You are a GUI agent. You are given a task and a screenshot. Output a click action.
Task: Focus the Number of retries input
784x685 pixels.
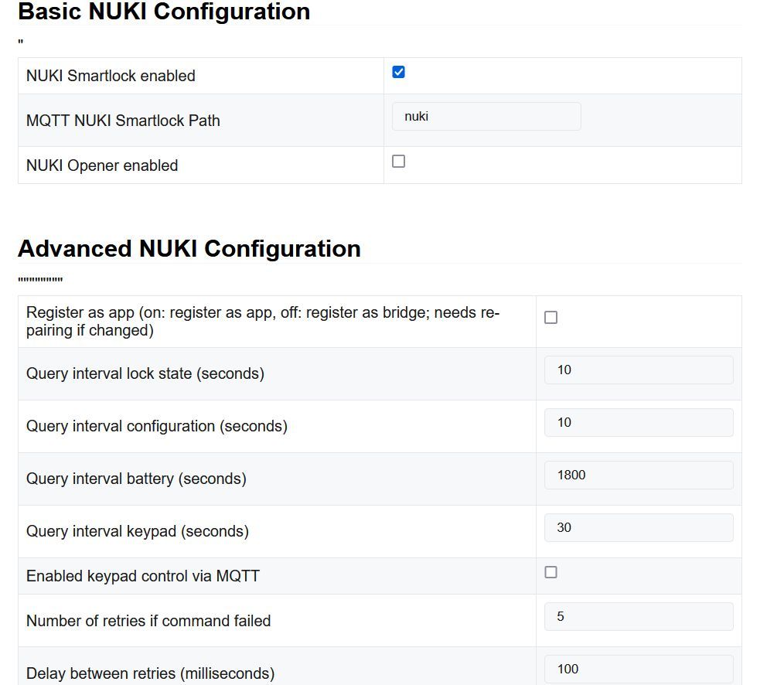click(639, 616)
